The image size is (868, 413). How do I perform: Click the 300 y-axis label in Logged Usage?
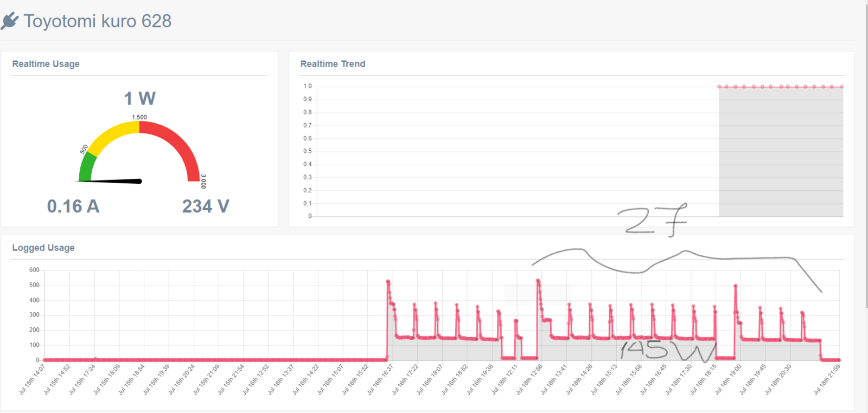point(34,315)
